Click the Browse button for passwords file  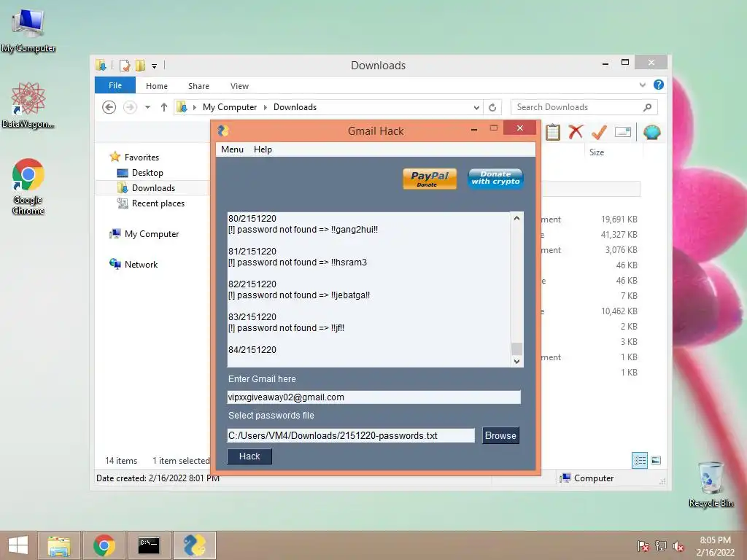tap(500, 435)
